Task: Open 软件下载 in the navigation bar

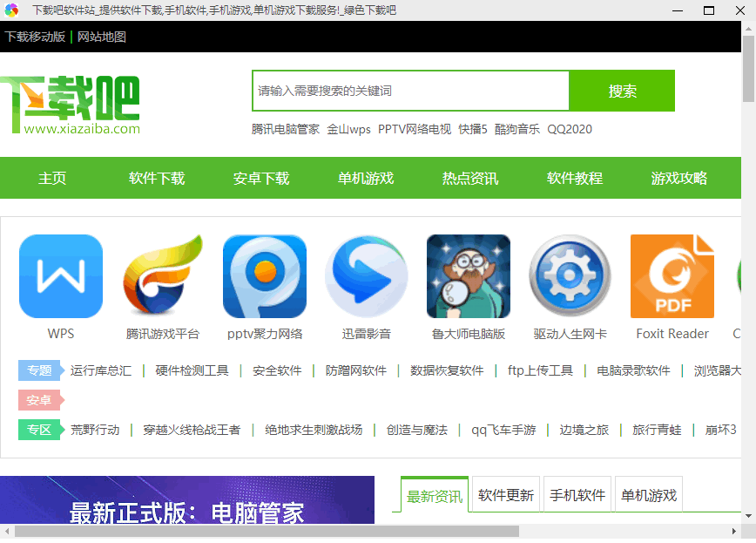Action: (x=157, y=178)
